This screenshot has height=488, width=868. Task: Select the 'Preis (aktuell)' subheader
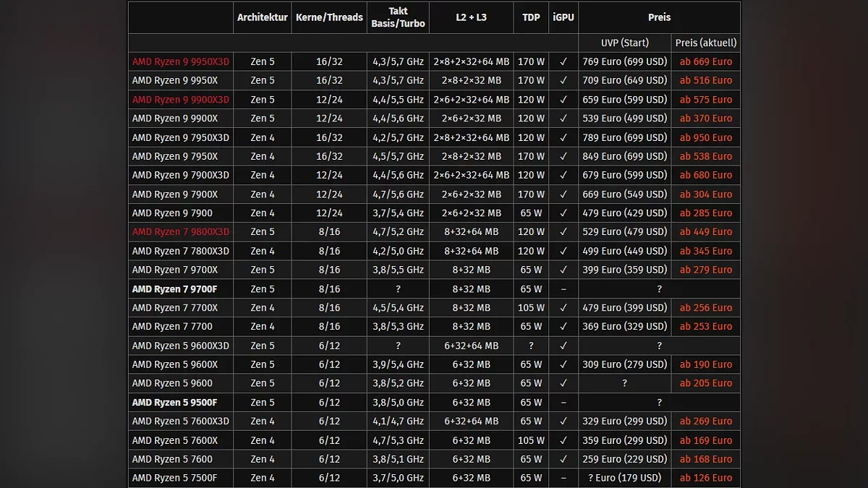click(705, 43)
